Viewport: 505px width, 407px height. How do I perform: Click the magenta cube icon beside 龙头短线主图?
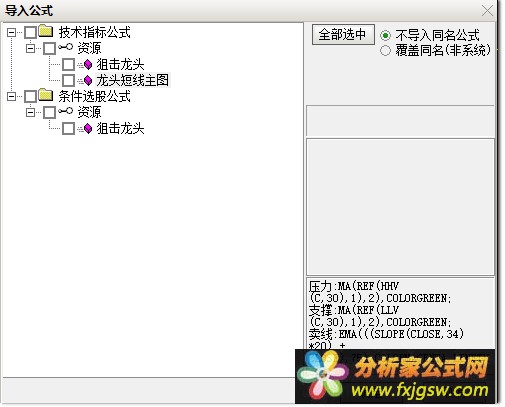pyautogui.click(x=88, y=80)
